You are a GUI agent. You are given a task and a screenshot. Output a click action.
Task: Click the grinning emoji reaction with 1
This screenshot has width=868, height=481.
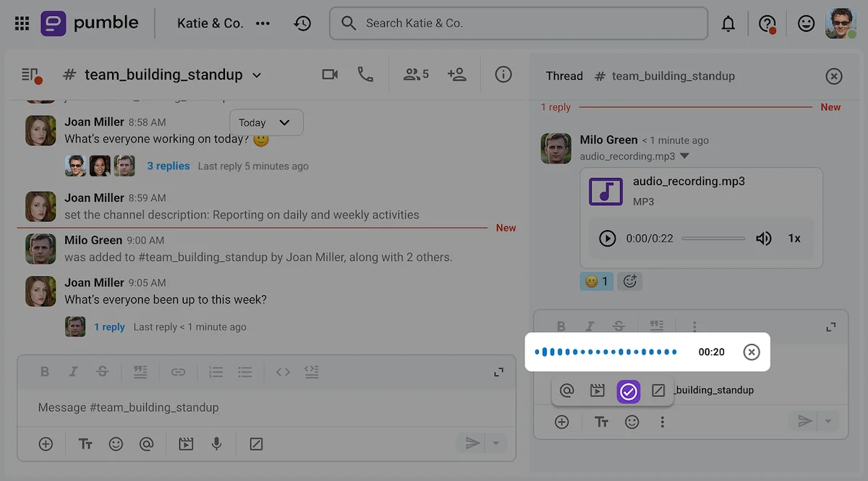pos(597,281)
